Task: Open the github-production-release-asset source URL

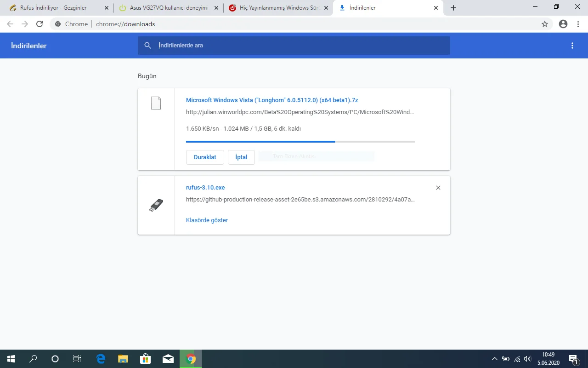Action: [300, 199]
